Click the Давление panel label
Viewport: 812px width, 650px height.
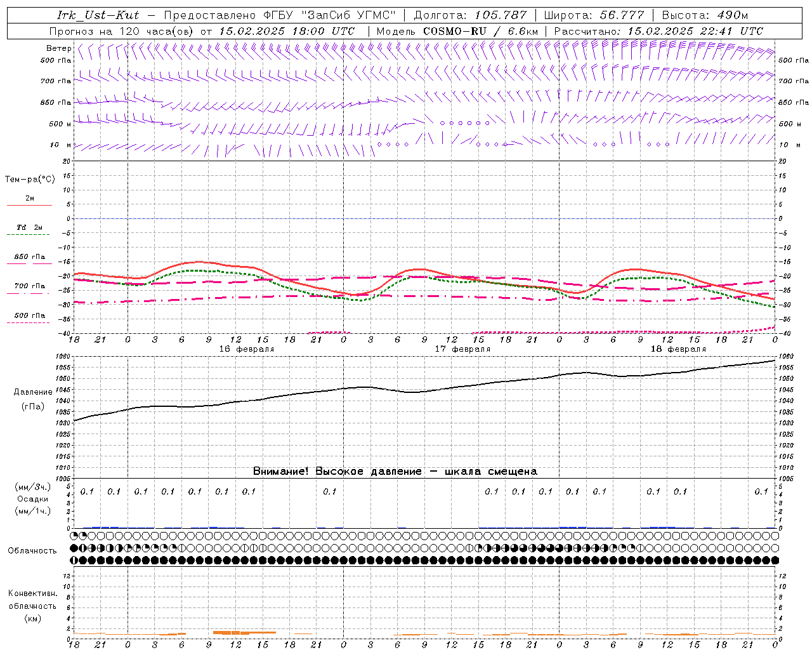(33, 392)
